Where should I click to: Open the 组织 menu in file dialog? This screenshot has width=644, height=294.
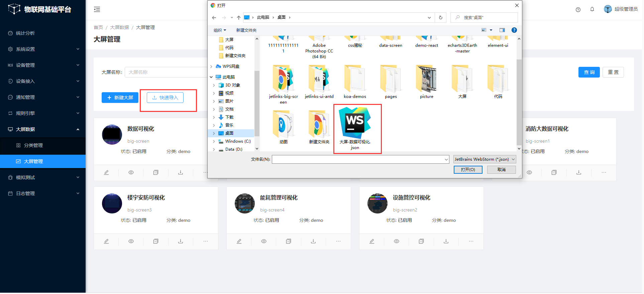click(220, 30)
